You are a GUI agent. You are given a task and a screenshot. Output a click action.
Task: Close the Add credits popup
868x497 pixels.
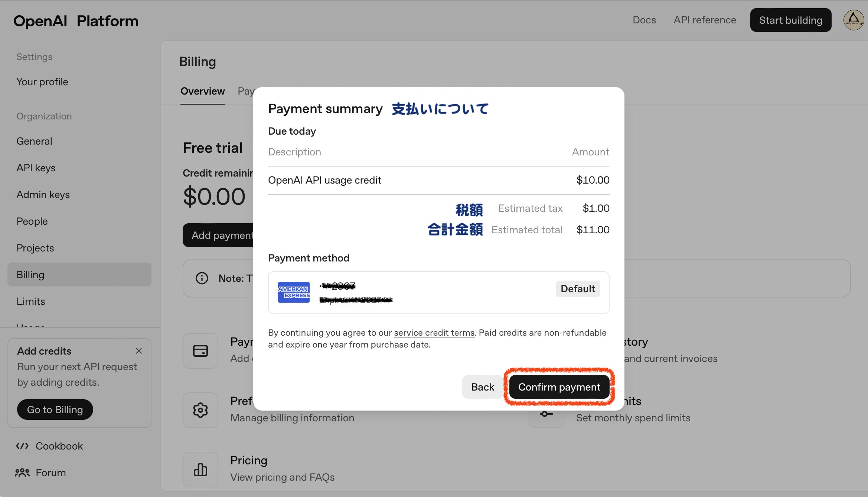(139, 351)
